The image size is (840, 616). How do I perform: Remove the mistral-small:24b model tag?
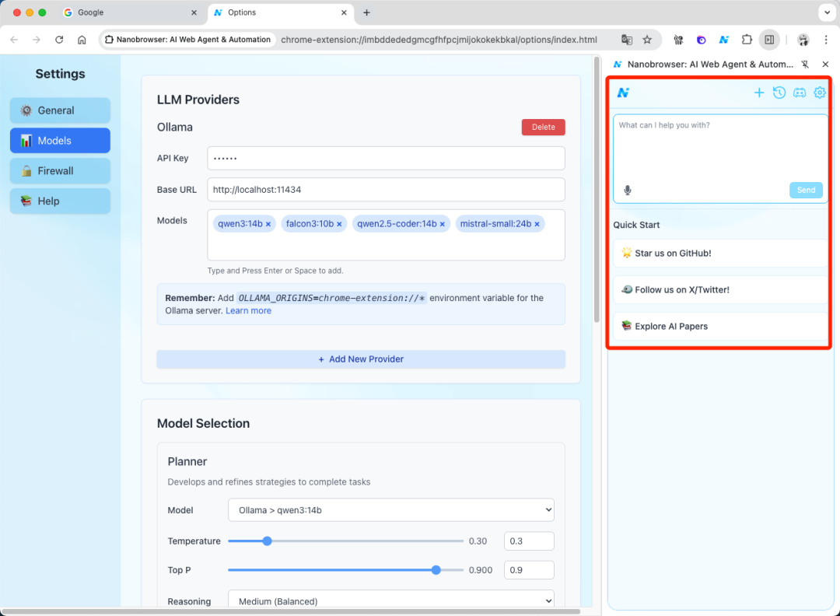(x=537, y=224)
